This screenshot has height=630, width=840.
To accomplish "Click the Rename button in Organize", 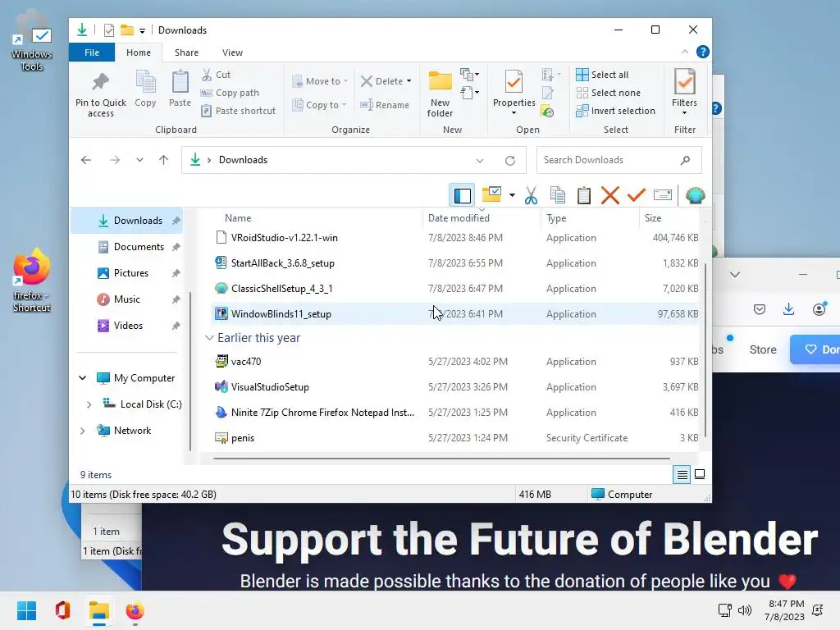I will (385, 105).
